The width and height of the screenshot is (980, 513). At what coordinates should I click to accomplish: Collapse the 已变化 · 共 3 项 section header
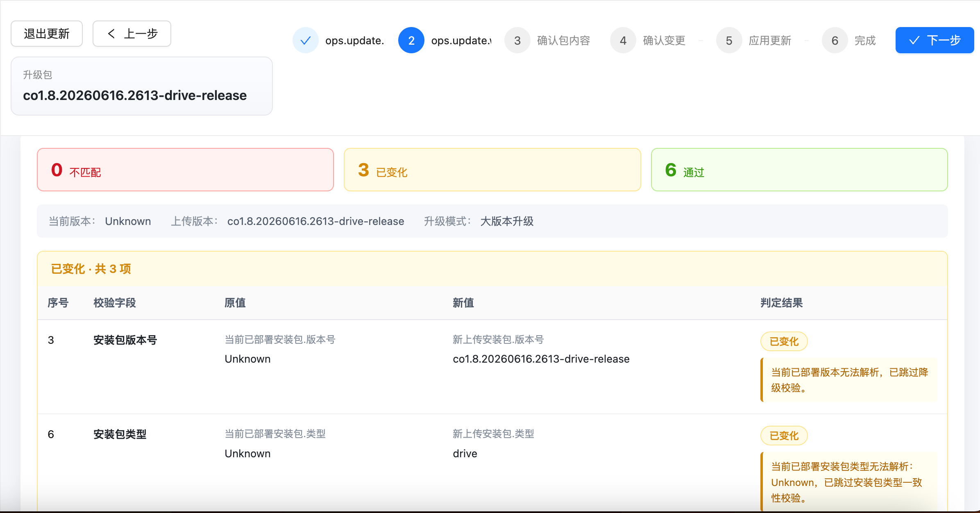pyautogui.click(x=492, y=269)
